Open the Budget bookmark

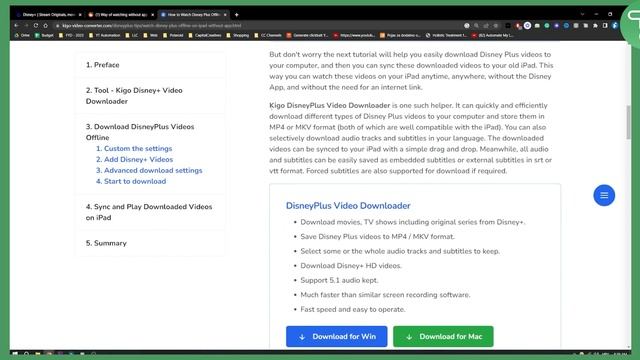[44, 36]
